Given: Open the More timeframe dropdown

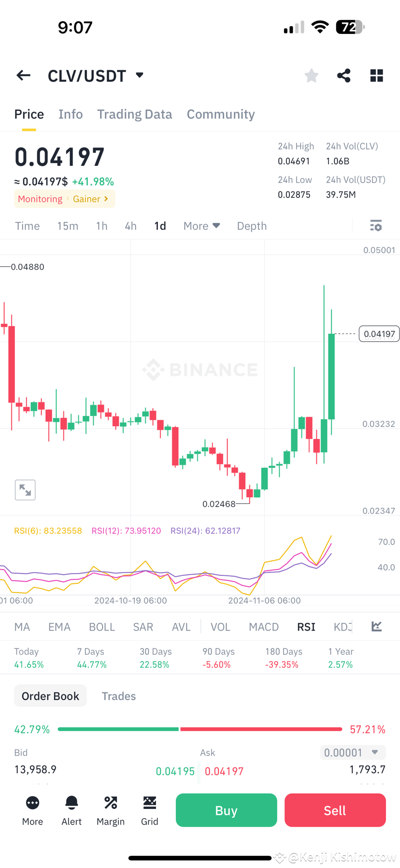Looking at the screenshot, I should tap(201, 226).
